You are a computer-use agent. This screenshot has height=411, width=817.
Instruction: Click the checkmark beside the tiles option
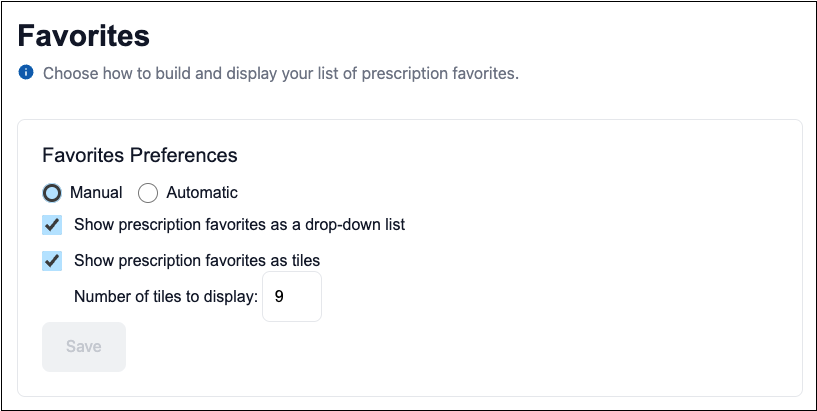click(52, 261)
